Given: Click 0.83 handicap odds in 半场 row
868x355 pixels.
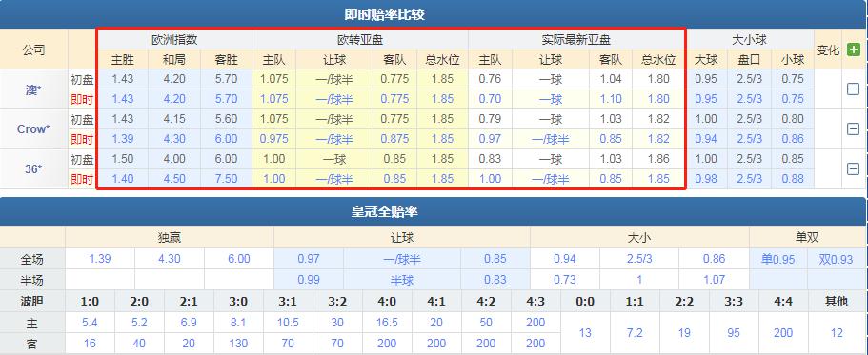Looking at the screenshot, I should [x=495, y=280].
